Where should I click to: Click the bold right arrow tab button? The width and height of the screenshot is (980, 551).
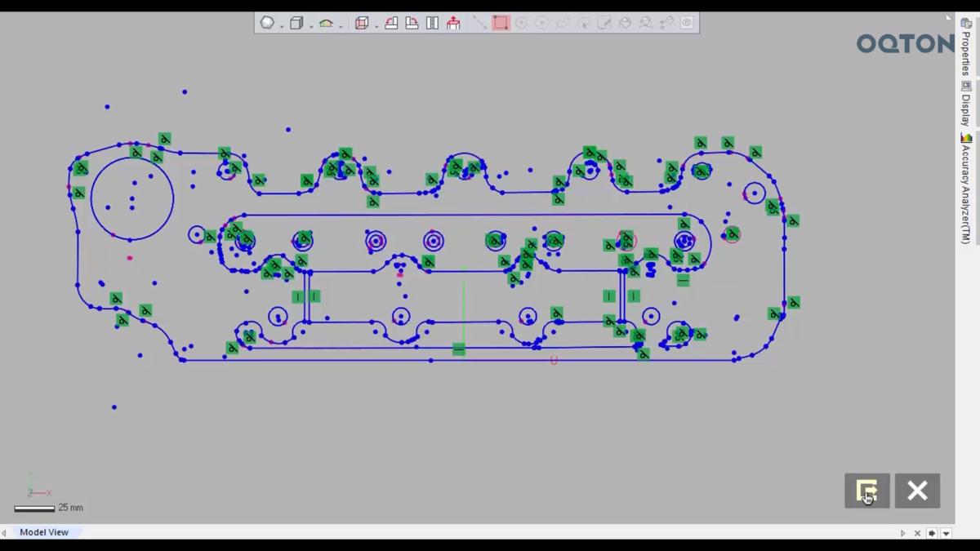pyautogui.click(x=932, y=533)
